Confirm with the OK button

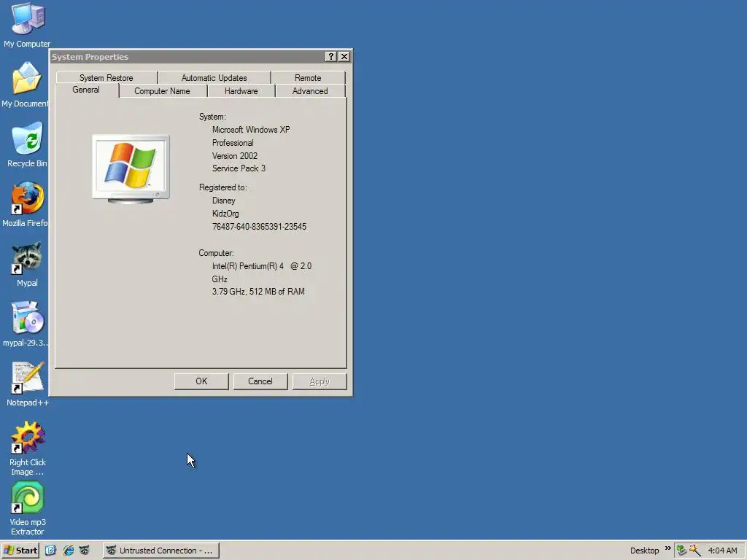[x=201, y=381]
